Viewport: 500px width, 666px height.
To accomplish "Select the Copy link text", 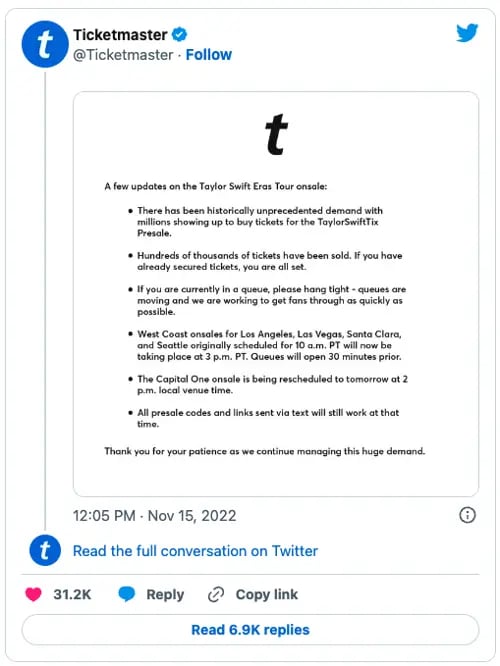I will 267,594.
